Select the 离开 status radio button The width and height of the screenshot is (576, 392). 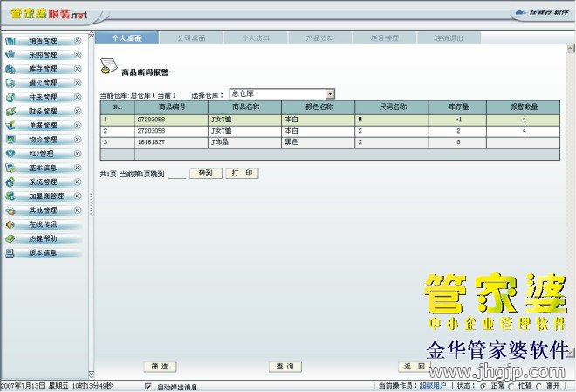538,386
